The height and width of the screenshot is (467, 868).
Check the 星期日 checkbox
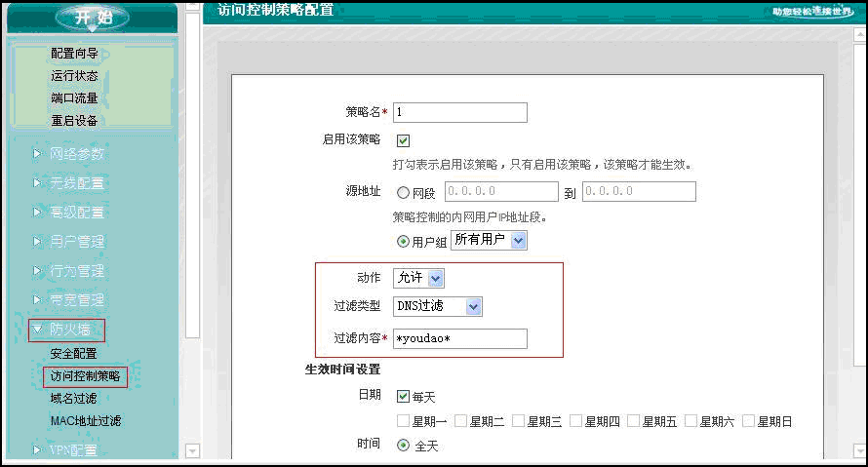[748, 421]
